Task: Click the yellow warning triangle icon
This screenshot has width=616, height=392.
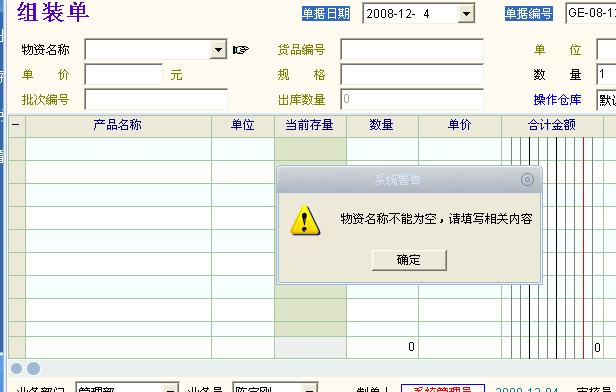Action: [x=305, y=220]
